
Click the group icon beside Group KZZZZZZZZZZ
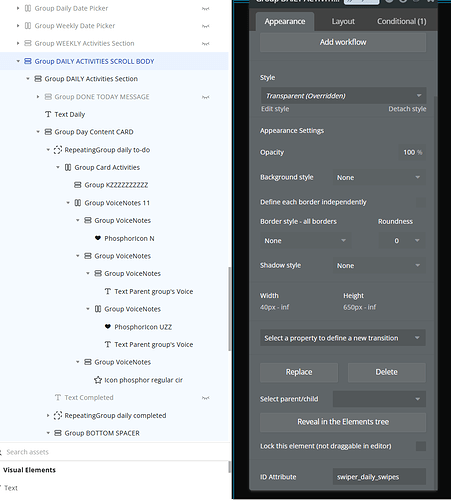coord(78,185)
